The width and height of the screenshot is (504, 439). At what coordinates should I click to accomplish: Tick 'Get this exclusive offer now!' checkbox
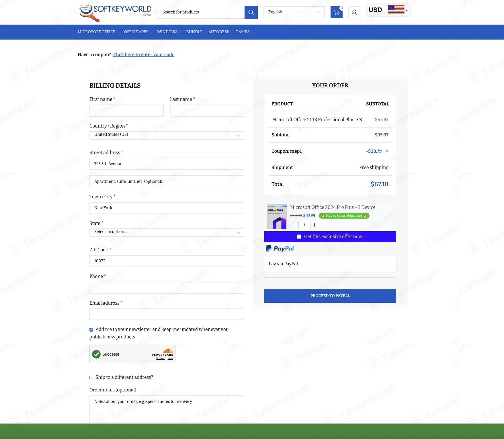[299, 237]
